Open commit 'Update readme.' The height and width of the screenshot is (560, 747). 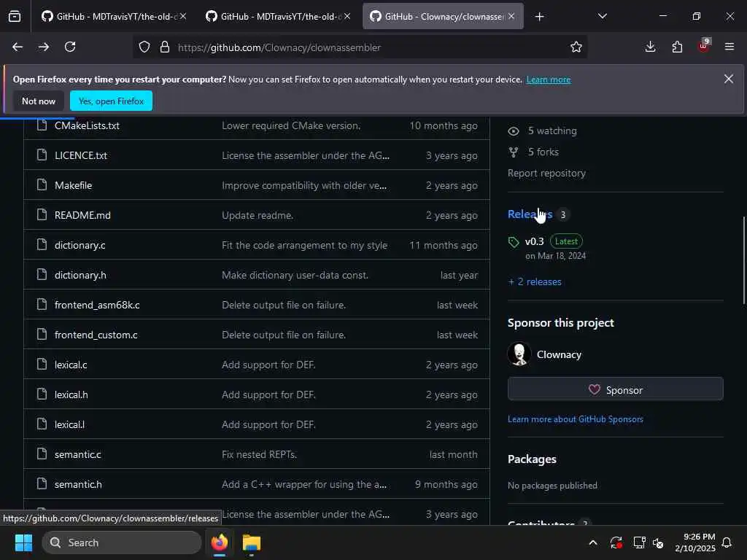tap(258, 215)
